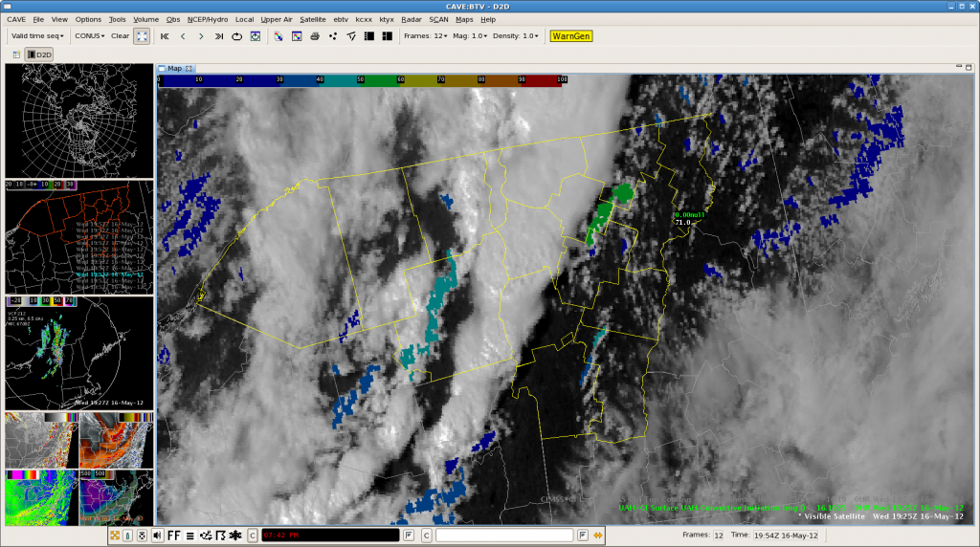980x547 pixels.
Task: Click the printer icon in toolbar
Action: coord(315,36)
